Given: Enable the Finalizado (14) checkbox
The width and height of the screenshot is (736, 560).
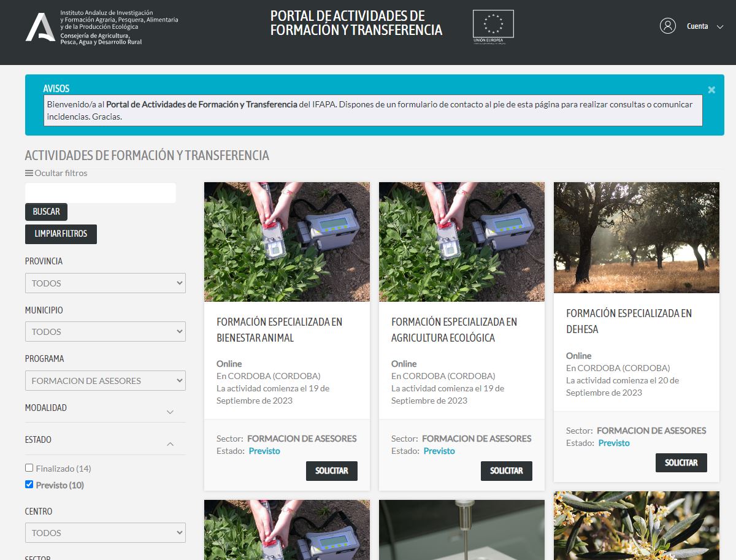Looking at the screenshot, I should [x=29, y=468].
